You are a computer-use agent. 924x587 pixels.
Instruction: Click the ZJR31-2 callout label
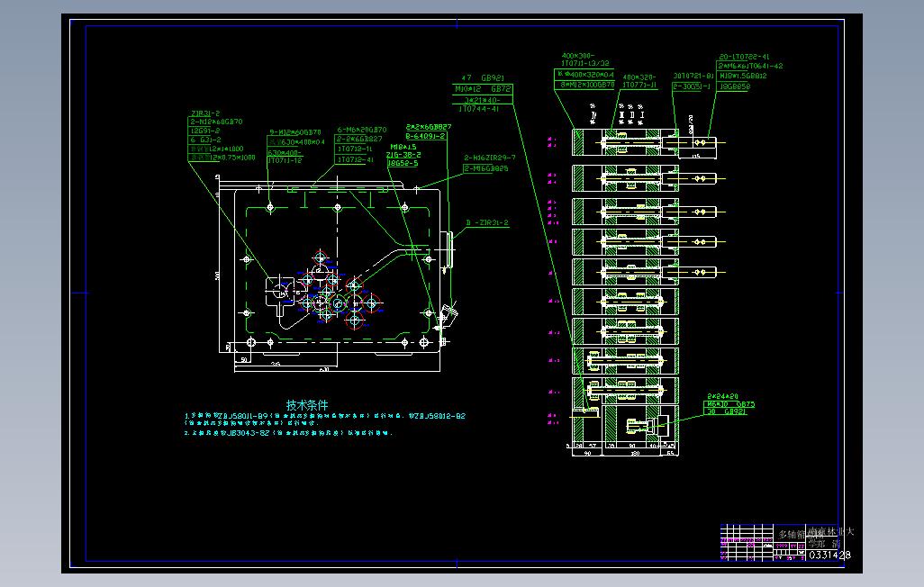(x=204, y=113)
